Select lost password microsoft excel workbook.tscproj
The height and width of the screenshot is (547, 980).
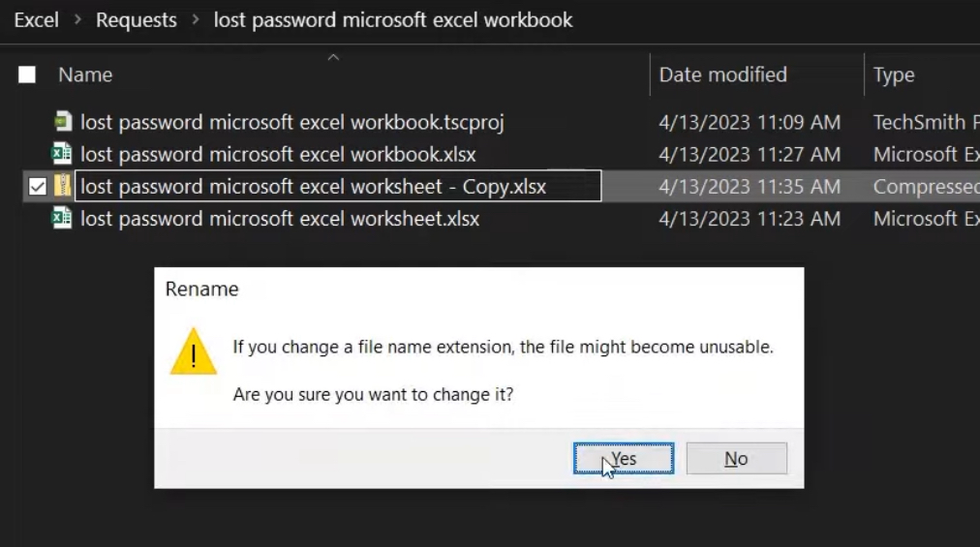pyautogui.click(x=291, y=122)
